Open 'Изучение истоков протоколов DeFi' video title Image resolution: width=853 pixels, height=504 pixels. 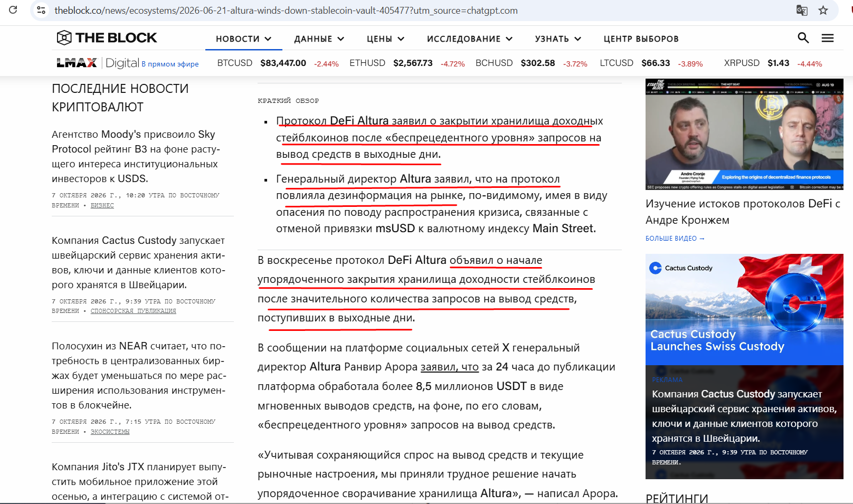743,212
